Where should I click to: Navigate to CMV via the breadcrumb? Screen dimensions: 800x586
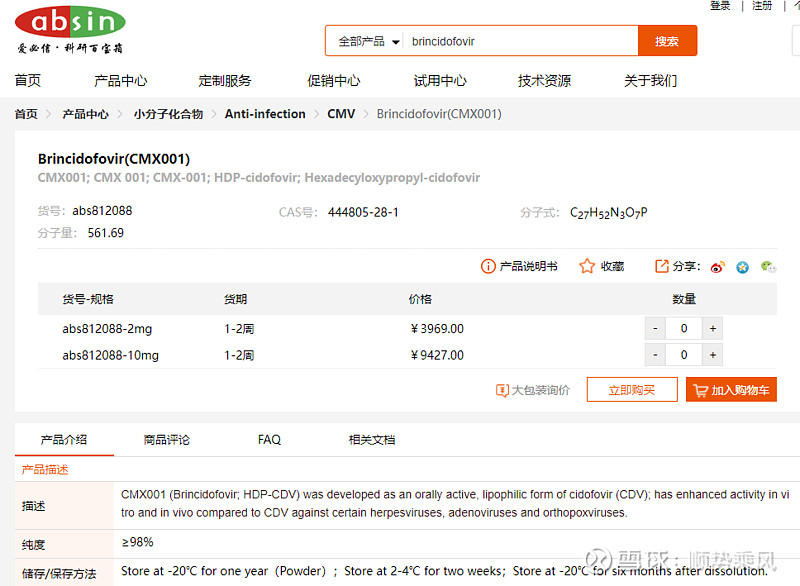point(341,113)
